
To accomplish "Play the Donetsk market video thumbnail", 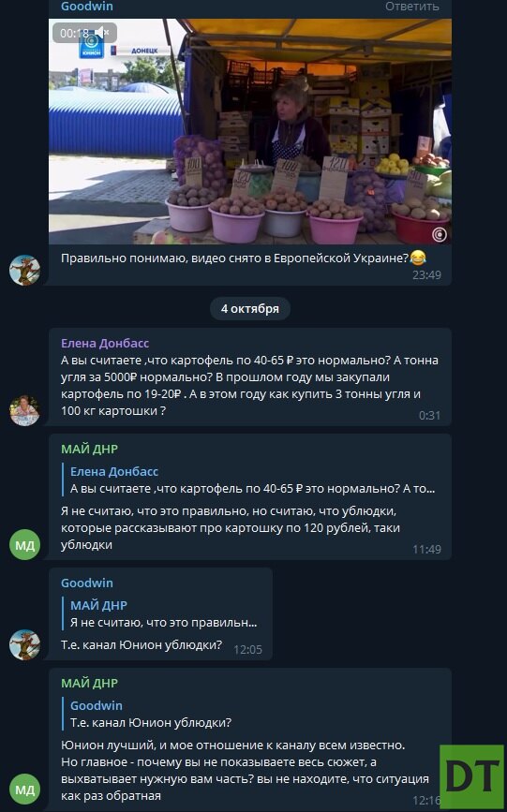I will (x=250, y=131).
